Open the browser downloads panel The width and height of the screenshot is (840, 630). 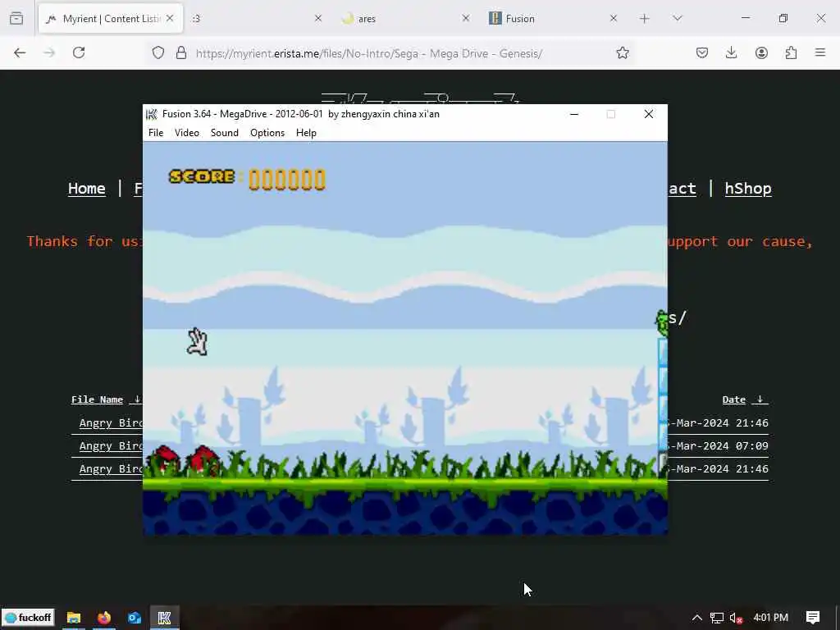[731, 52]
